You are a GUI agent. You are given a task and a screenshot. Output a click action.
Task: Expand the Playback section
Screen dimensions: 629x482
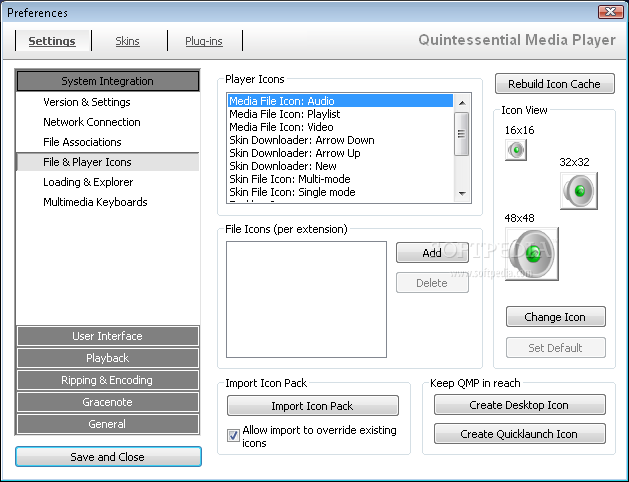click(108, 358)
